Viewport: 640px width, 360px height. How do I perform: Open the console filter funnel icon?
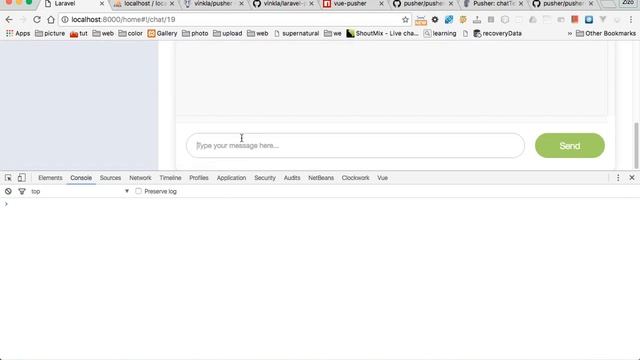(22, 191)
